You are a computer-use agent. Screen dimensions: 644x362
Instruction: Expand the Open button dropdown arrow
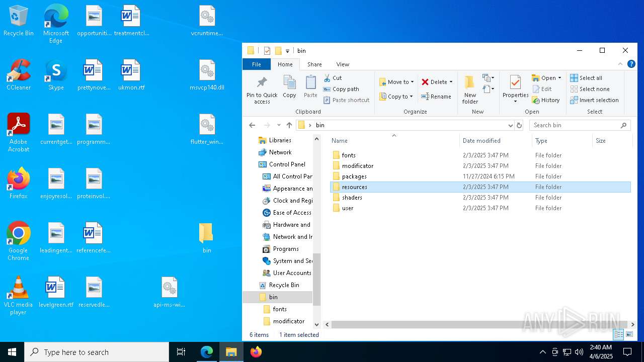coord(559,78)
